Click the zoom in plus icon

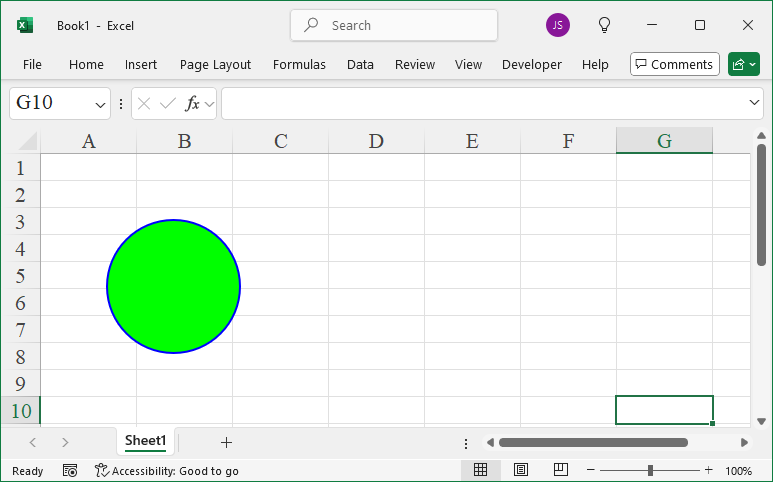click(708, 470)
